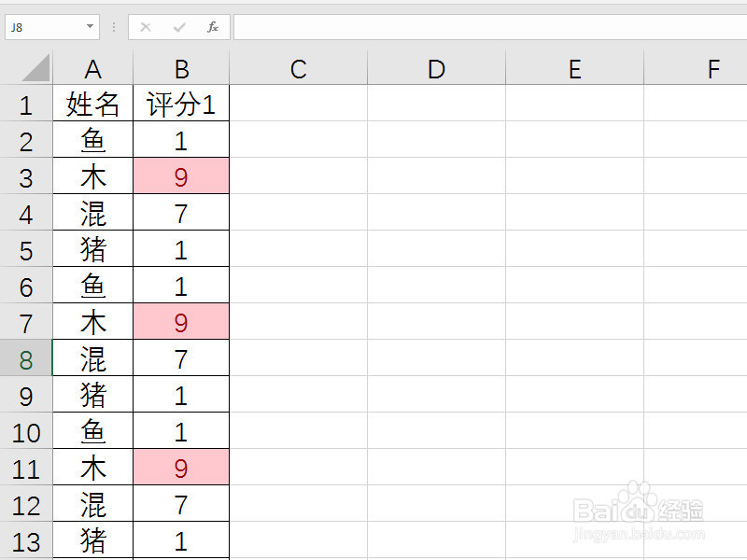Select row 11 header
The width and height of the screenshot is (747, 560).
26,468
